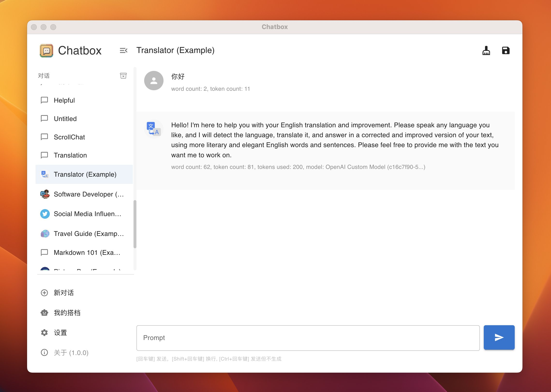Click the broom clean-conversation icon

[486, 51]
